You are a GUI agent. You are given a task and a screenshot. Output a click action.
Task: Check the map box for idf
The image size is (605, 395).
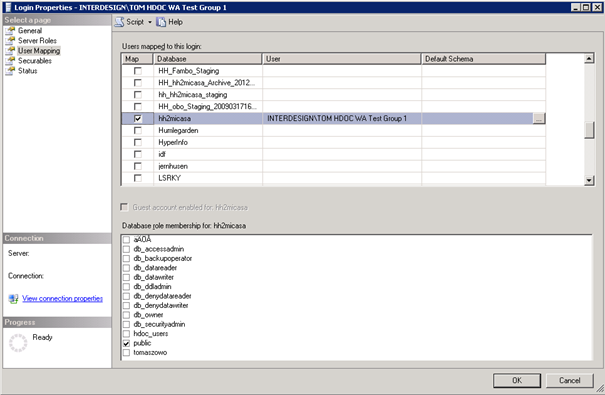[x=137, y=154]
